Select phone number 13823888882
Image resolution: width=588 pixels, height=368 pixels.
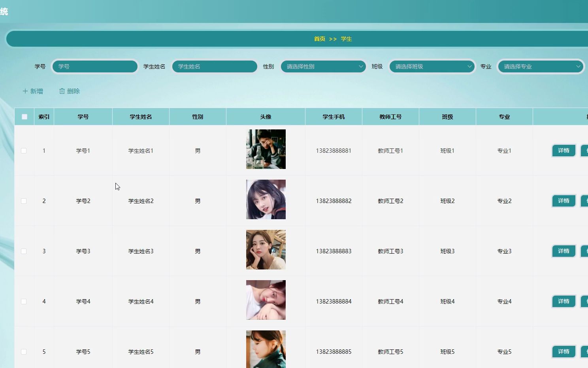(334, 201)
